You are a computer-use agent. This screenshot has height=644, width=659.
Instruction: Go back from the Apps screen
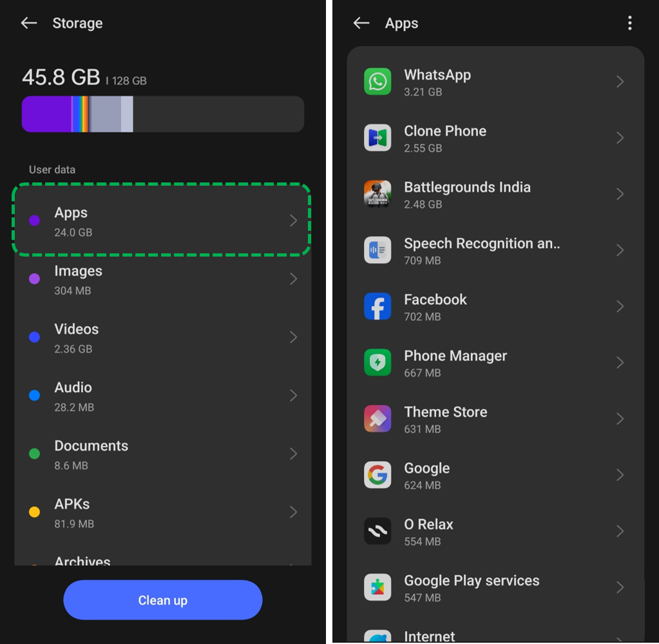[x=361, y=23]
